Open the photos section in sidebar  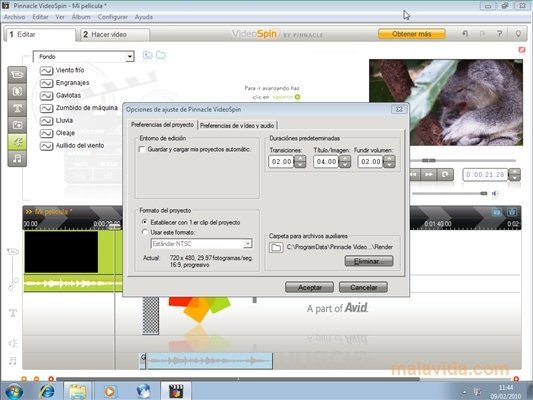tap(17, 125)
